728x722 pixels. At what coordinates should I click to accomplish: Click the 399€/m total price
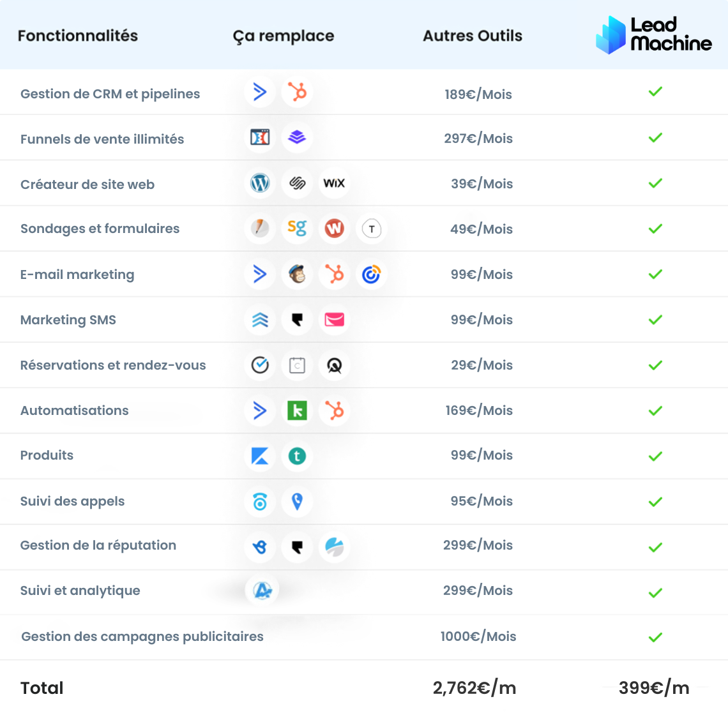(x=654, y=687)
